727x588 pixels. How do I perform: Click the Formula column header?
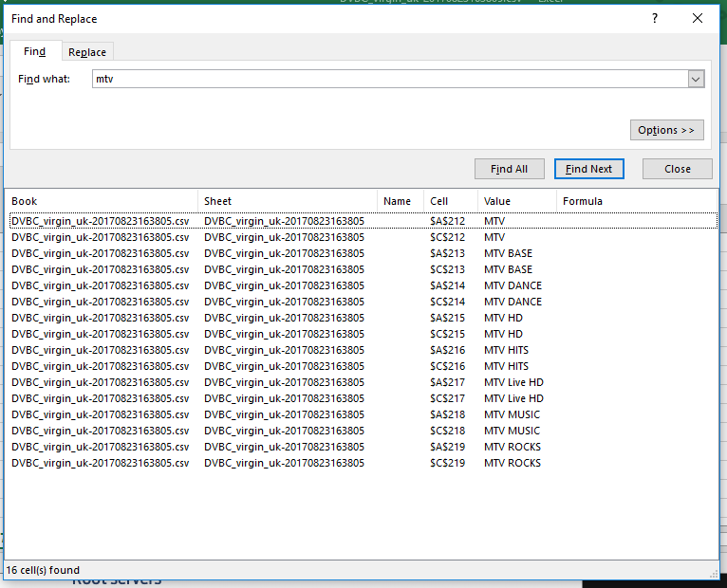point(636,201)
